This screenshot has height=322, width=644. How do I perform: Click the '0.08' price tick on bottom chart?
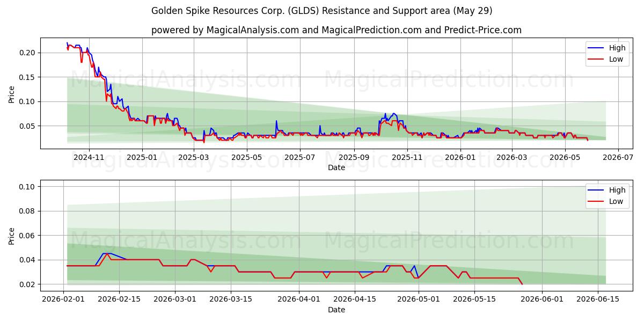pos(28,211)
